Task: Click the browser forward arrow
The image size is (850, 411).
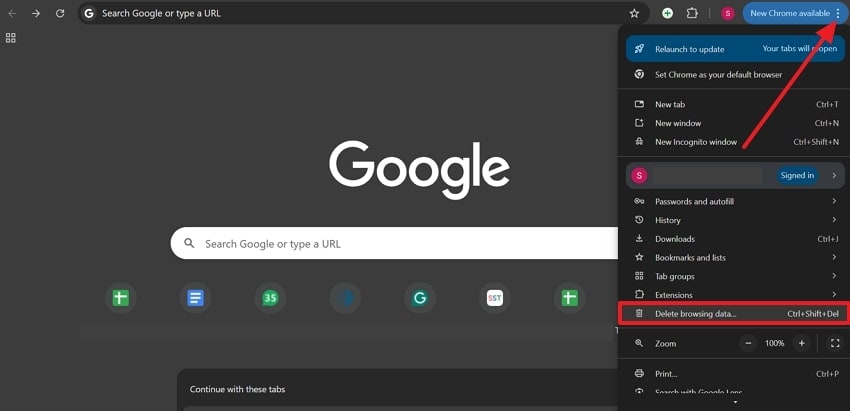Action: pyautogui.click(x=36, y=14)
